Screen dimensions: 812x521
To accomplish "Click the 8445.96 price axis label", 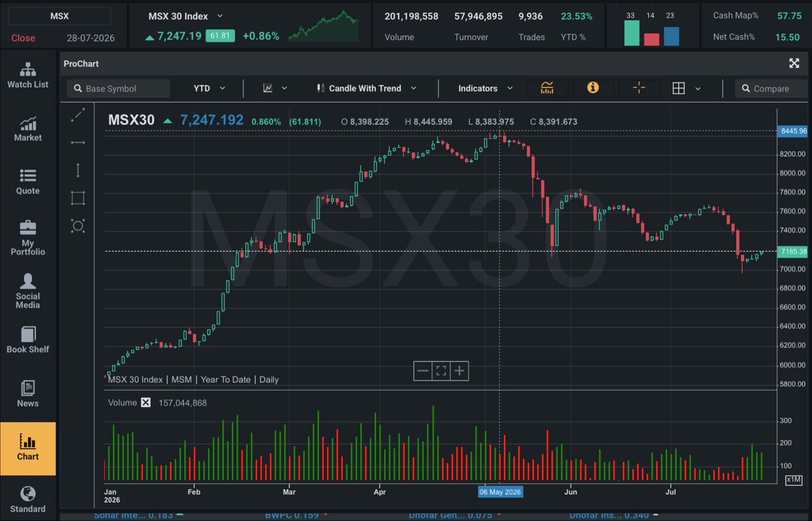I will click(793, 131).
